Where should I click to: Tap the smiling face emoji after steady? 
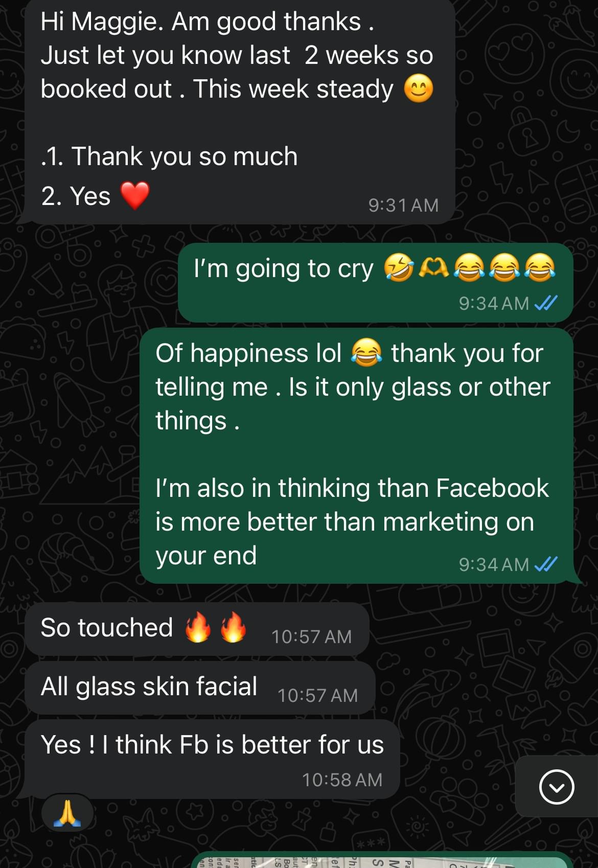[419, 88]
